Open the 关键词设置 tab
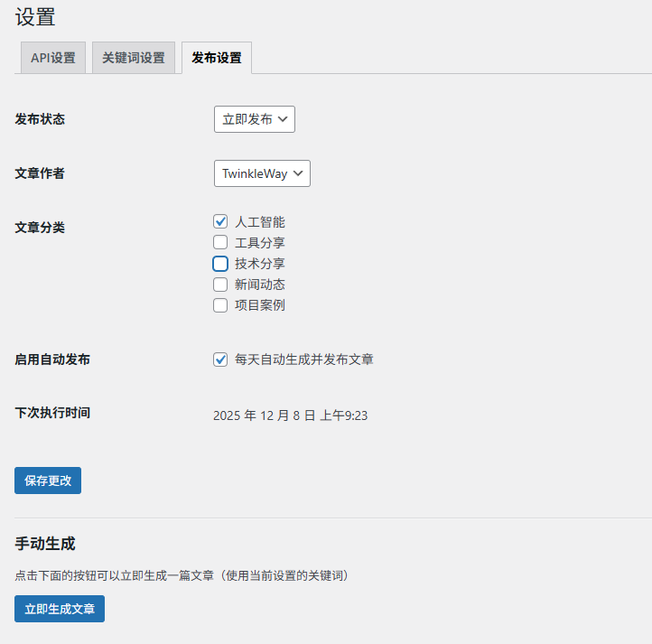Image resolution: width=652 pixels, height=644 pixels. point(134,58)
